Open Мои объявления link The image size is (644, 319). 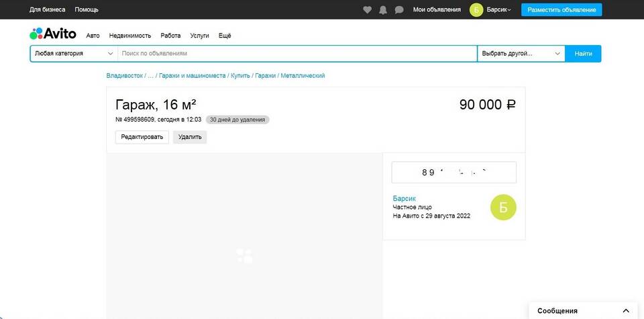tap(437, 10)
